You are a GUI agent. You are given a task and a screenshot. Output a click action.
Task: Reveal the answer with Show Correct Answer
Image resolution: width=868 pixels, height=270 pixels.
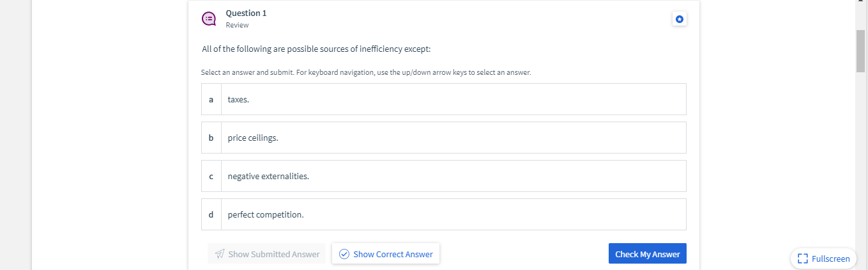pyautogui.click(x=392, y=254)
